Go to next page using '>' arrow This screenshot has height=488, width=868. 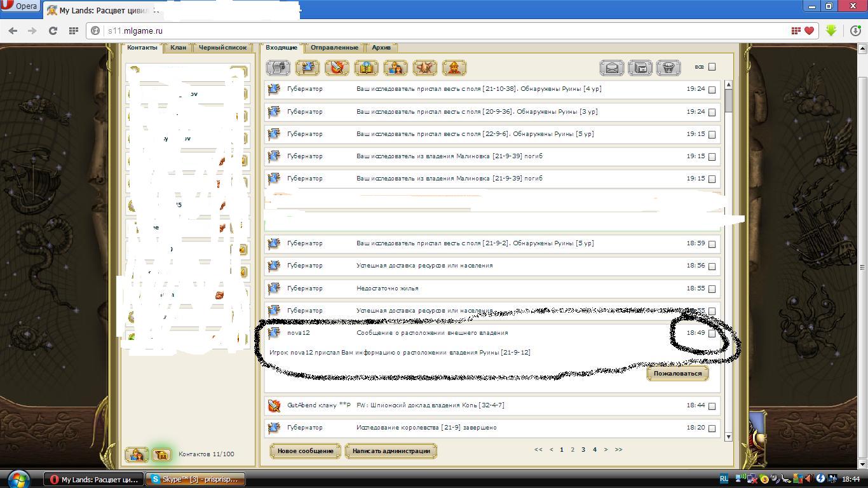[x=606, y=449]
